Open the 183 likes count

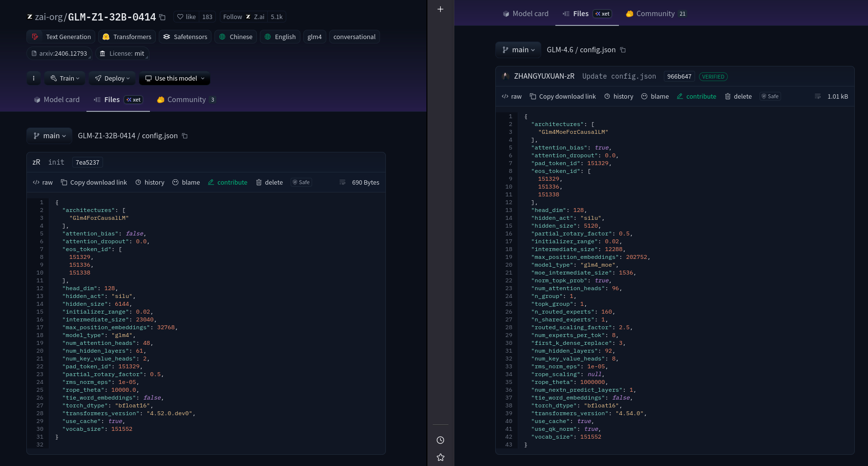click(208, 17)
